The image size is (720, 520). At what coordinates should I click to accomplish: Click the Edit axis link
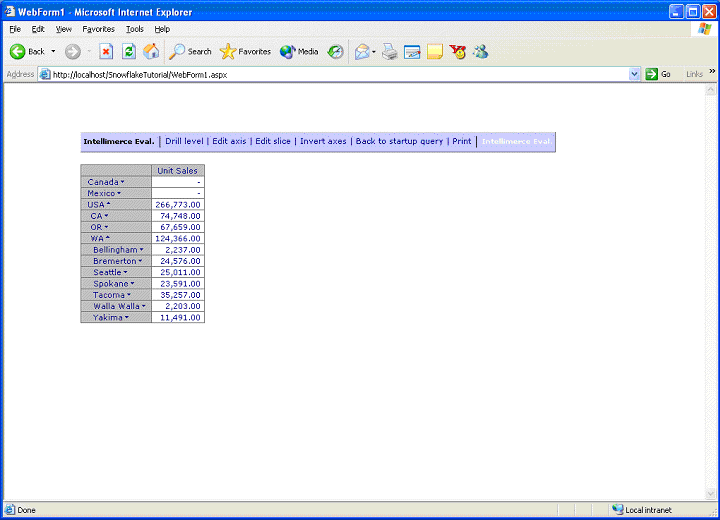(229, 141)
